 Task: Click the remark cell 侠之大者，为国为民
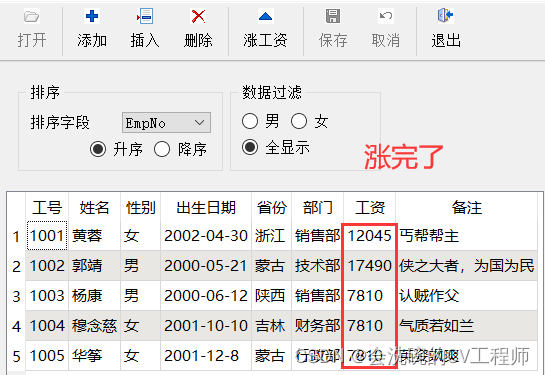coord(466,266)
